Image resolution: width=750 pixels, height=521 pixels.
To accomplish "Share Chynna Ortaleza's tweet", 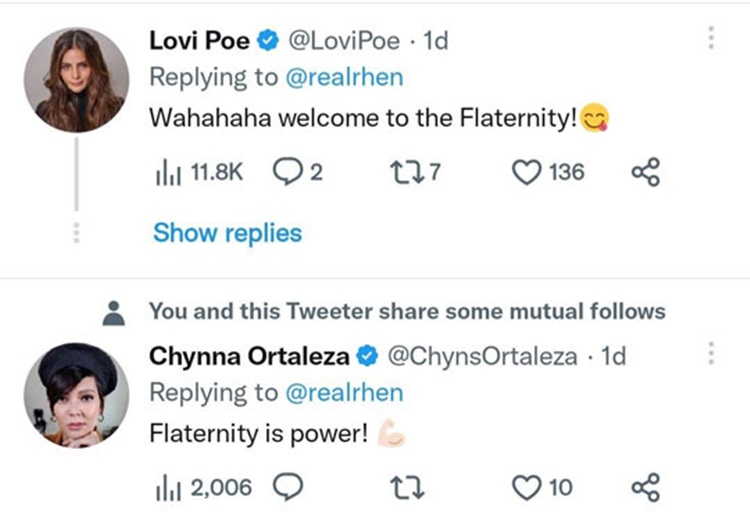I will 646,487.
